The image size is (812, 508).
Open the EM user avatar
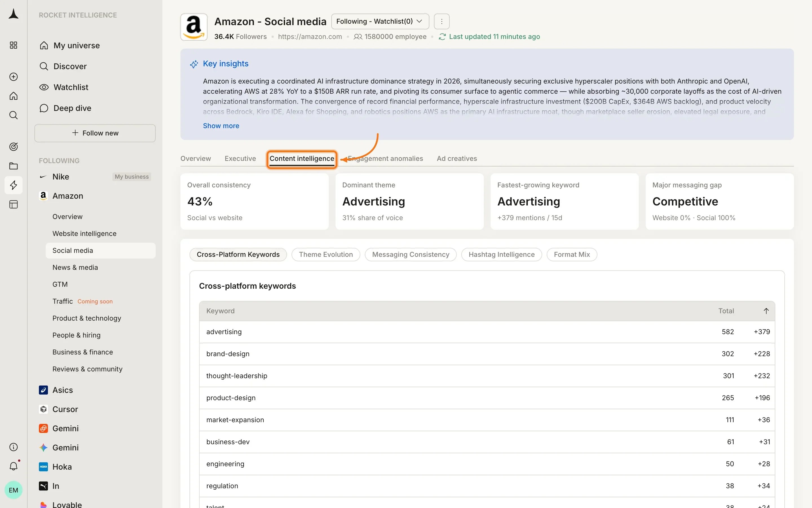14,490
